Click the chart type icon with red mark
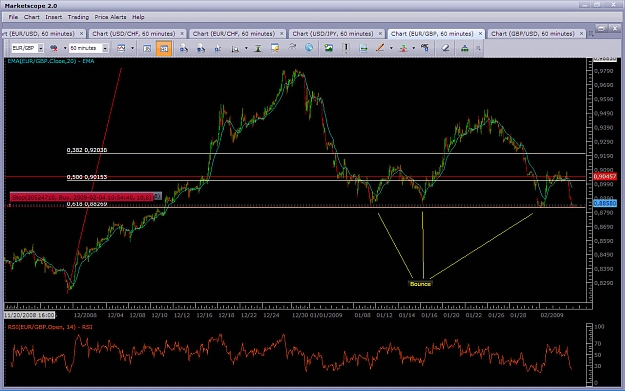The image size is (625, 391). [x=53, y=48]
